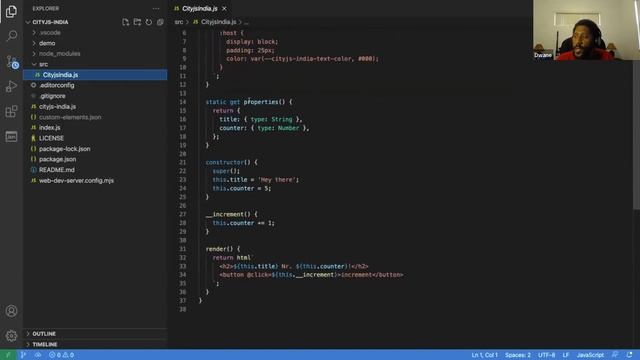Click line number 21 in gutter
This screenshot has width=640, height=360.
click(182, 162)
